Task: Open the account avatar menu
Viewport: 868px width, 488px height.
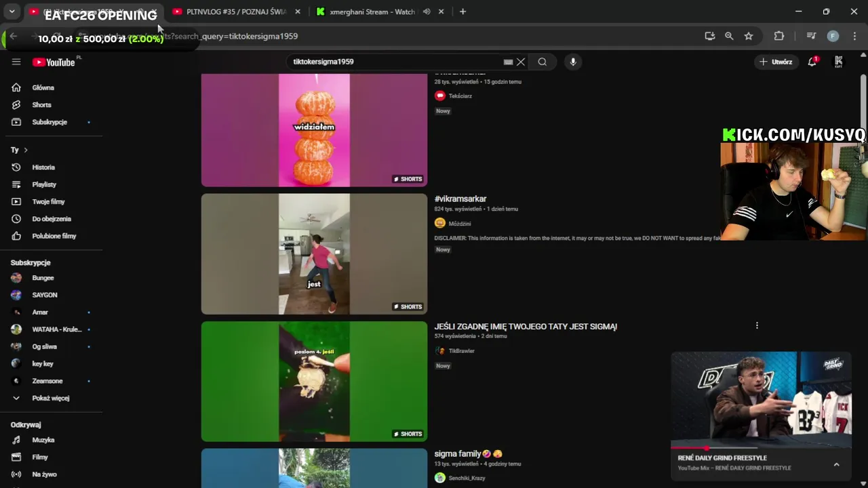Action: (x=839, y=62)
